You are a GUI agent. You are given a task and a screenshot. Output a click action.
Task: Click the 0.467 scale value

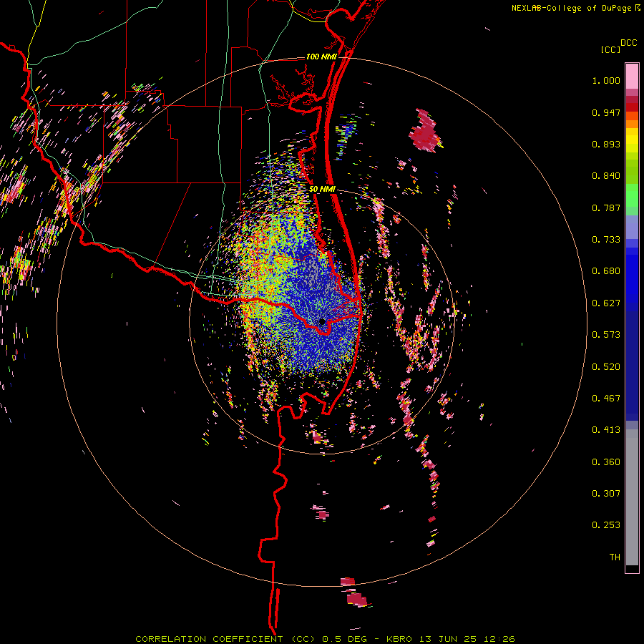606,399
